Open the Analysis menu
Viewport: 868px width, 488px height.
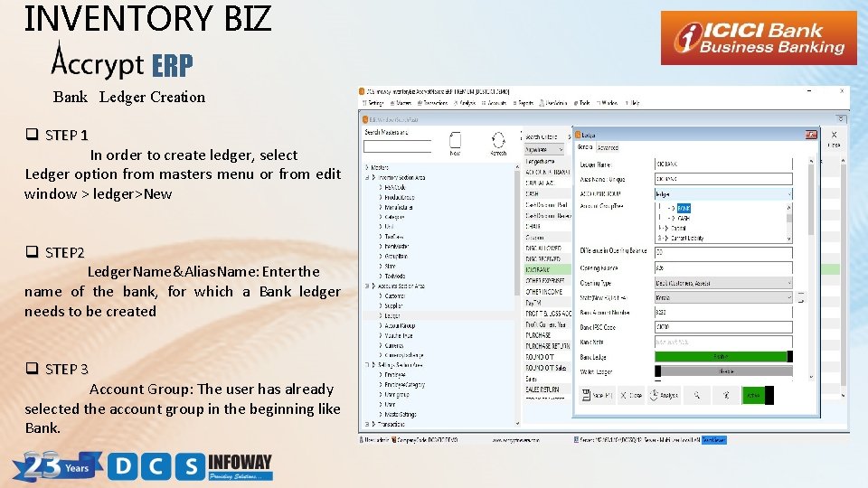[465, 103]
